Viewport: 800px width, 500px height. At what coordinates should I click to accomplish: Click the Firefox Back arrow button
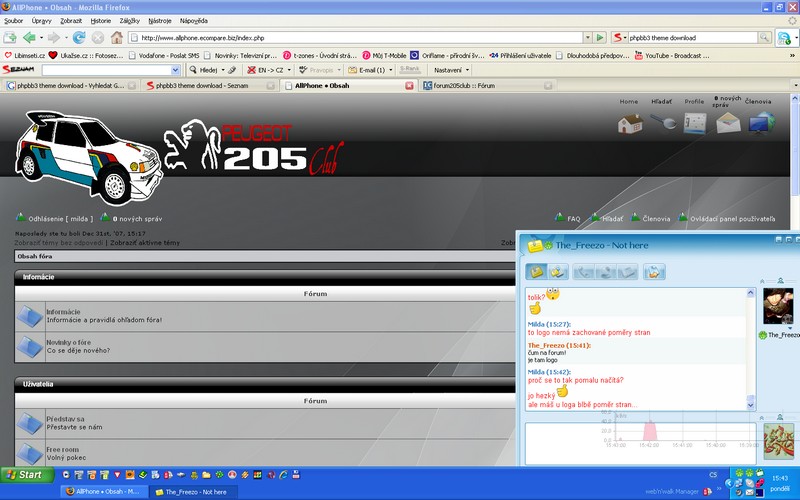28,37
